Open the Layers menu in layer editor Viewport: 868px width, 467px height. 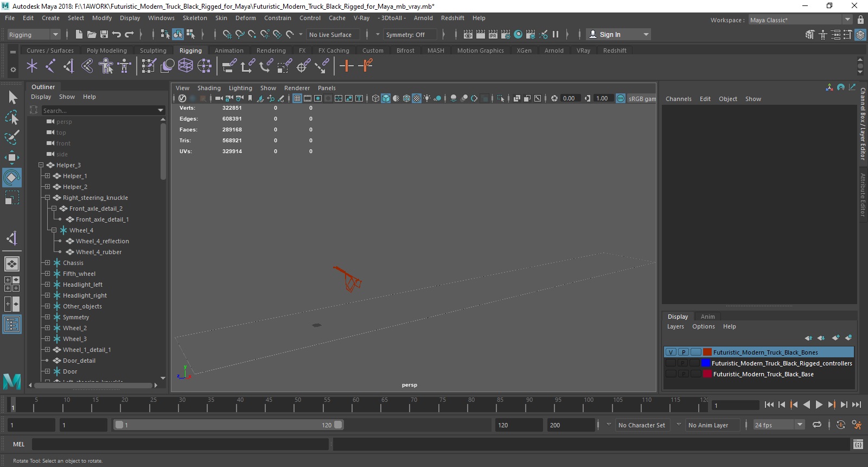point(675,326)
